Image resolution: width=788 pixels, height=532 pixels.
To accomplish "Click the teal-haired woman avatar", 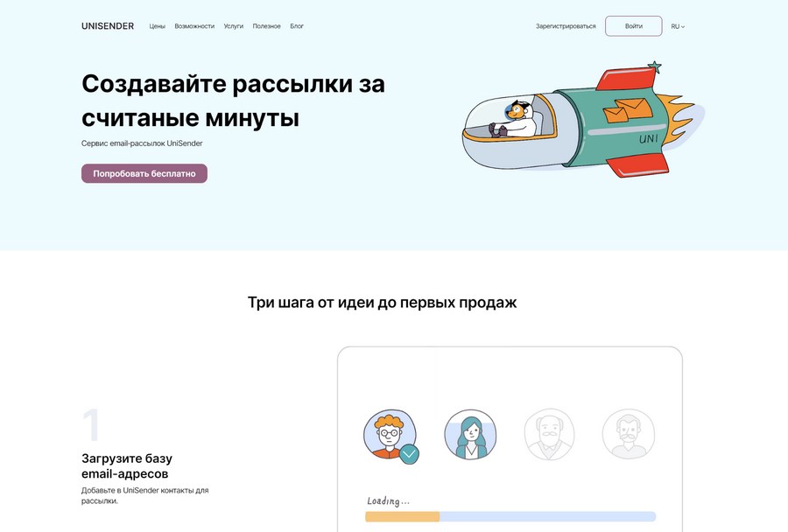I will tap(470, 435).
